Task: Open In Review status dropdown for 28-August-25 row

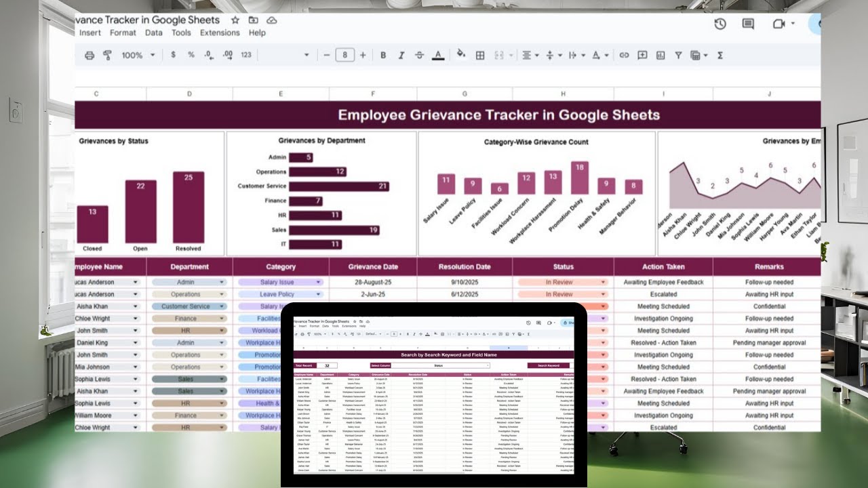Action: tap(603, 282)
